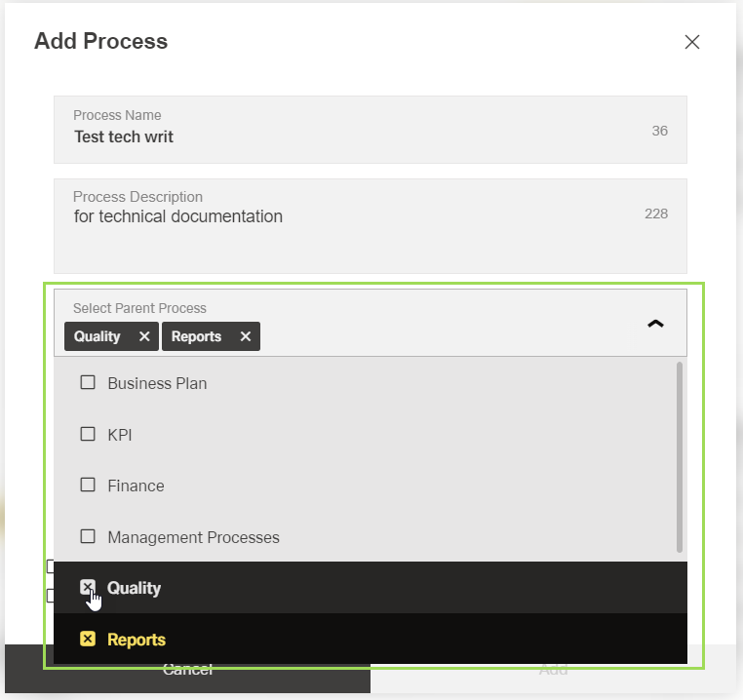Tick the Finance checkbox
743x700 pixels.
[88, 485]
